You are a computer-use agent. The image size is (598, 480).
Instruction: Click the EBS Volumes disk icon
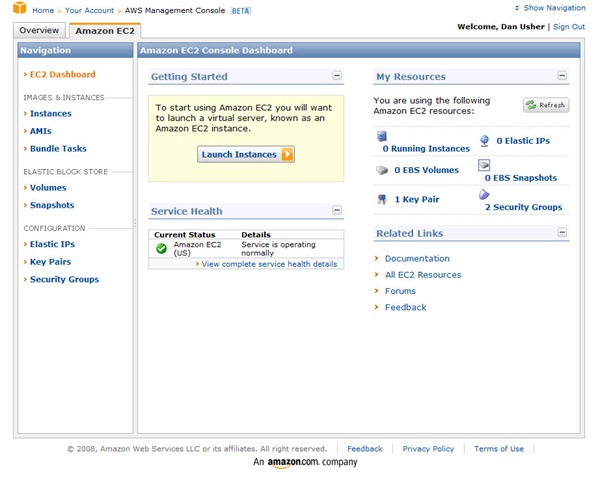point(382,170)
